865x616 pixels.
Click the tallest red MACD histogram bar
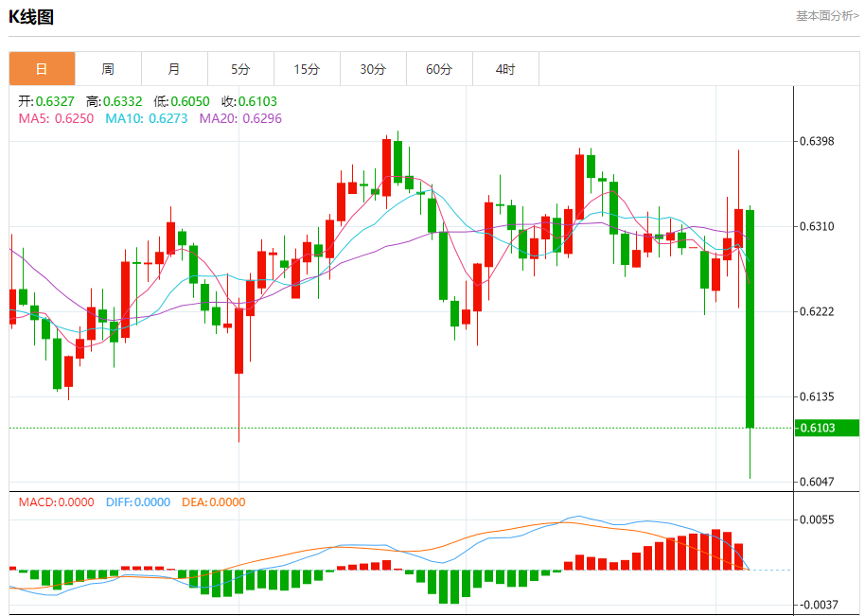click(x=716, y=550)
